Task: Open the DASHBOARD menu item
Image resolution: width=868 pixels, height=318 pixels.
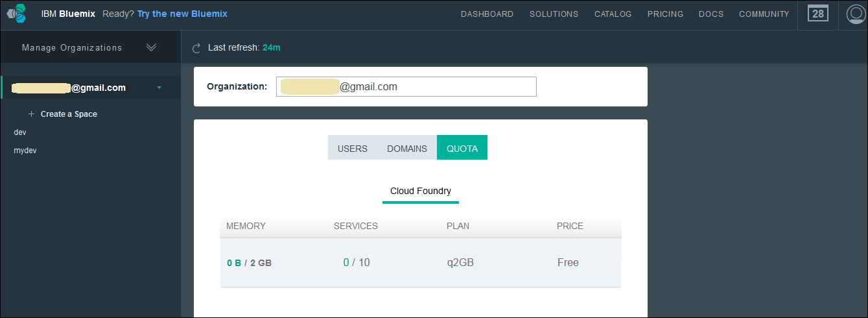Action: click(487, 14)
